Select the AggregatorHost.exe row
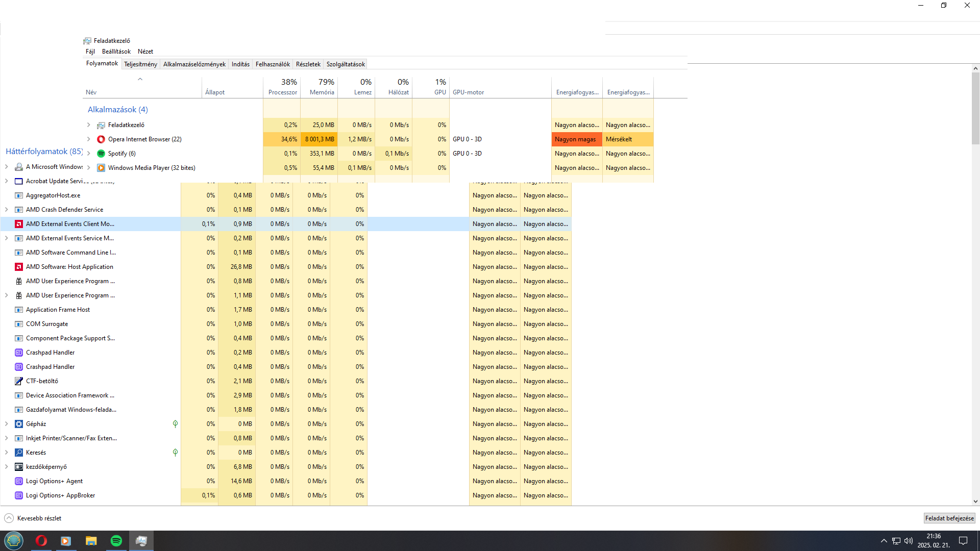980x551 pixels. 286,195
